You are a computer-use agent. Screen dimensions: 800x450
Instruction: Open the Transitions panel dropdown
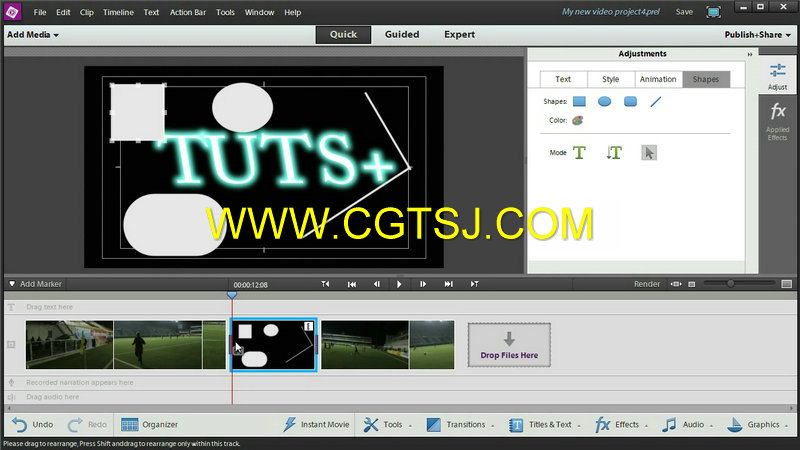pos(460,424)
